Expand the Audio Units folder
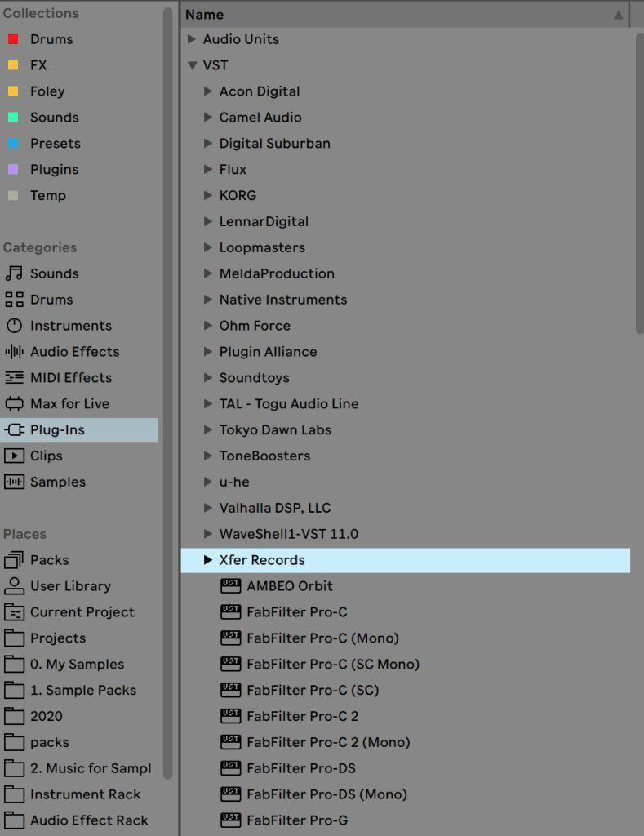This screenshot has height=836, width=644. pos(192,39)
